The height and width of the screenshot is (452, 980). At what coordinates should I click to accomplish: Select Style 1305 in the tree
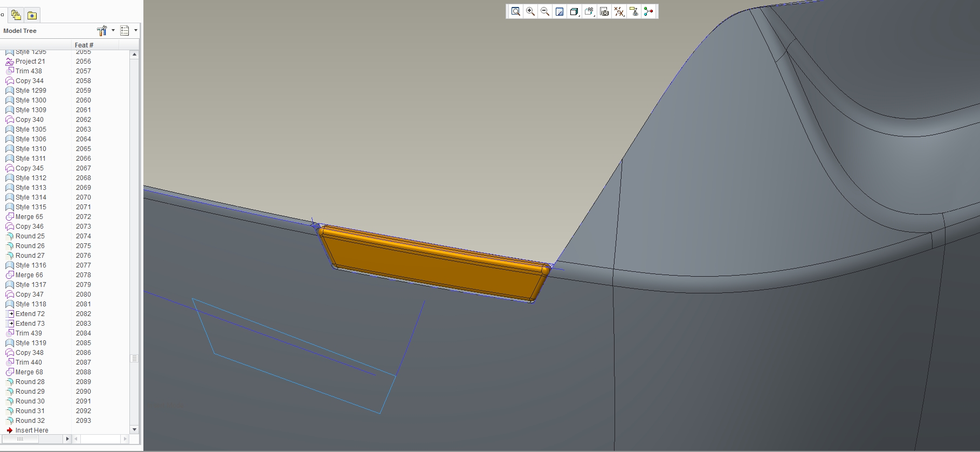point(31,129)
